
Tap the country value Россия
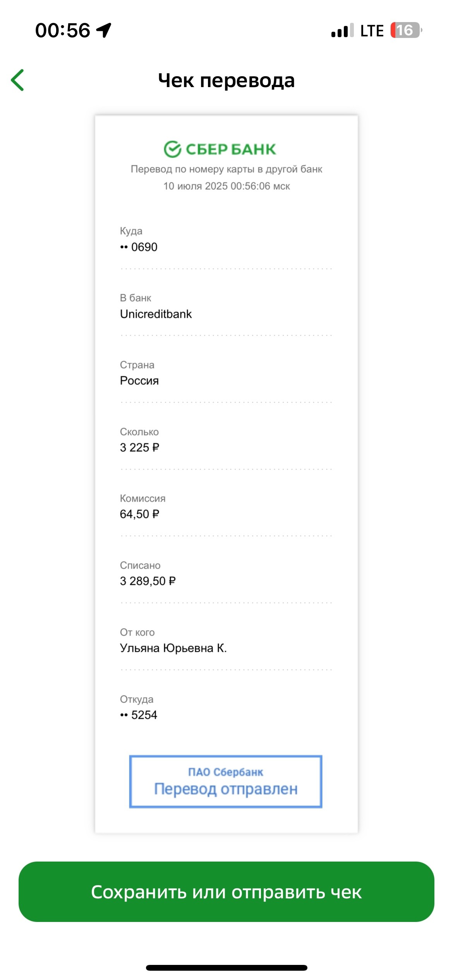click(x=139, y=381)
